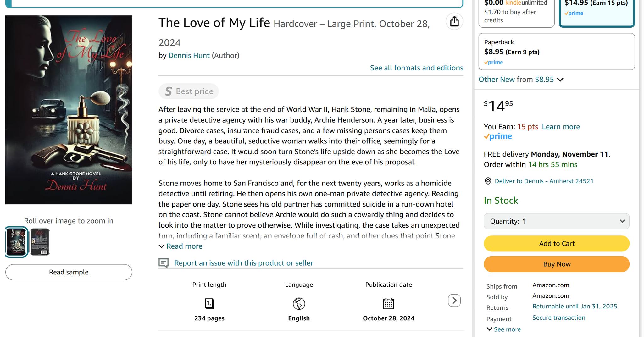Expand Other New from $8.95
644x337 pixels.
(x=521, y=80)
